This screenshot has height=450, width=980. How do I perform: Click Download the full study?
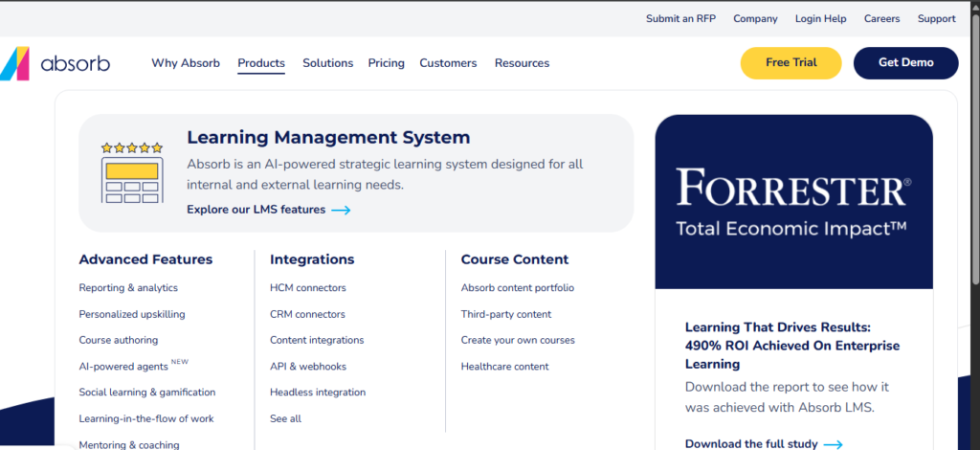coord(751,444)
